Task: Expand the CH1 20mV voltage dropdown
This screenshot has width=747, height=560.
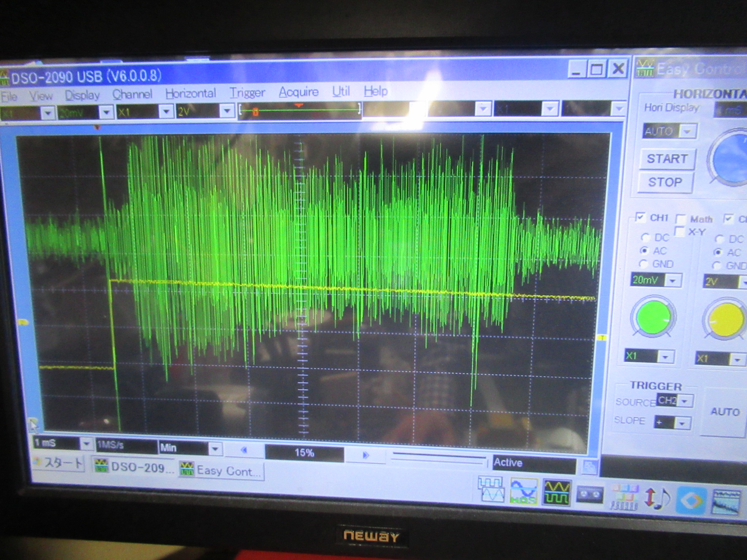Action: [x=673, y=280]
